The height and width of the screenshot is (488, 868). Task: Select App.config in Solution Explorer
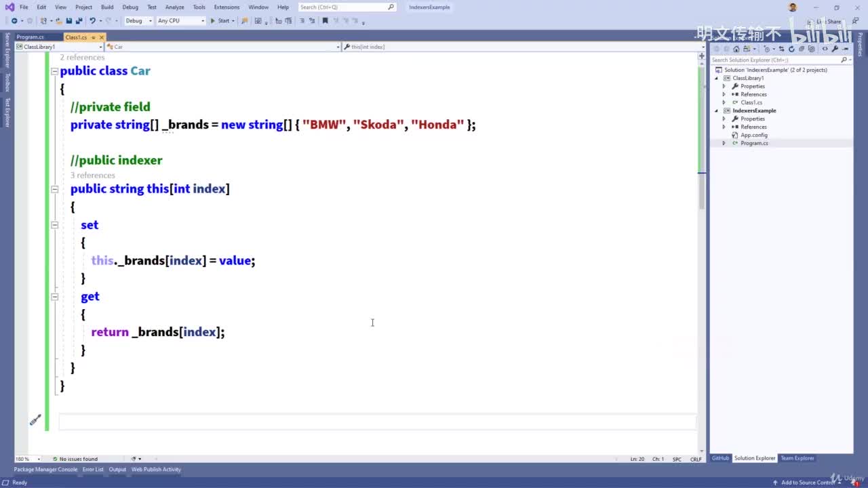click(x=754, y=135)
